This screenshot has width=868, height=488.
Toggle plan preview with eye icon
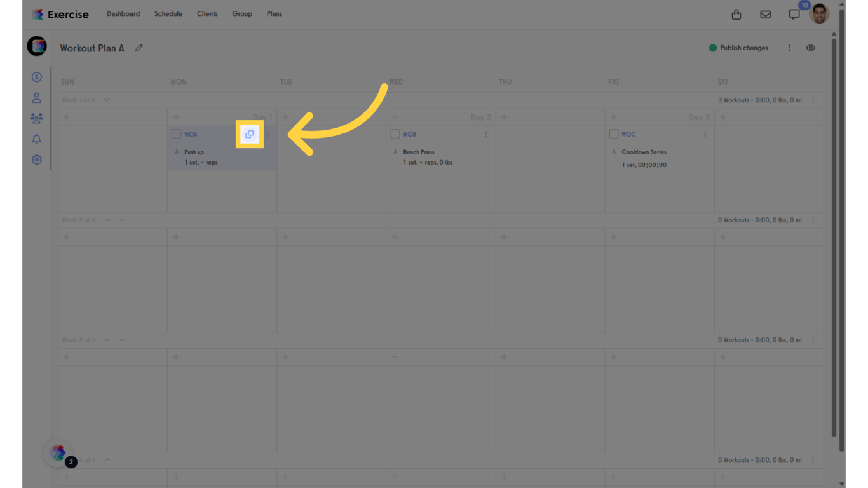point(811,48)
